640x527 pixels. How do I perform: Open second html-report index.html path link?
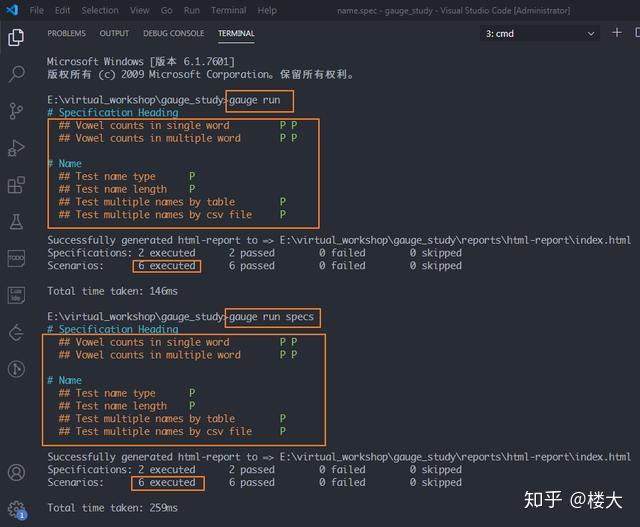click(x=455, y=457)
